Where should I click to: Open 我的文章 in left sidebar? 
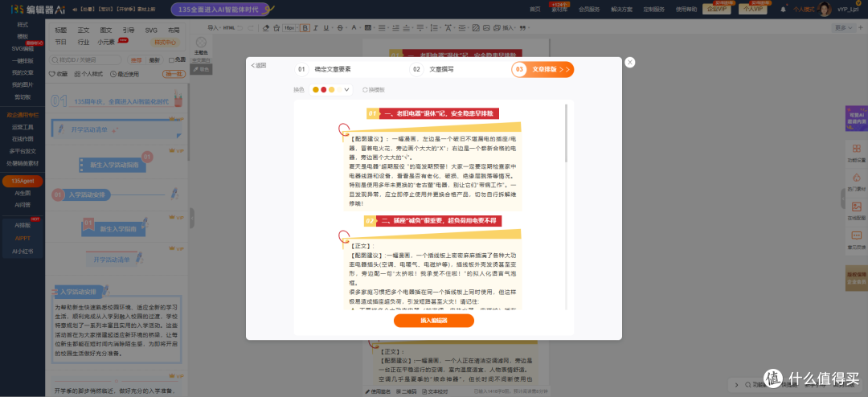[23, 72]
